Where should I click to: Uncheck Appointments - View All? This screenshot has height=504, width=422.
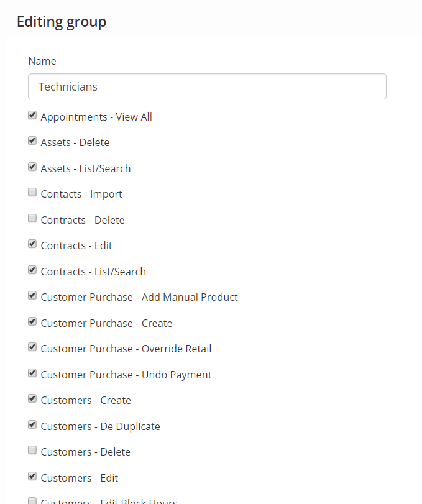(32, 115)
